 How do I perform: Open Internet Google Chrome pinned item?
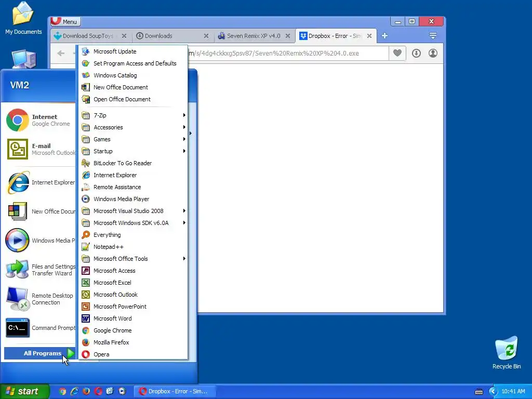click(x=40, y=120)
